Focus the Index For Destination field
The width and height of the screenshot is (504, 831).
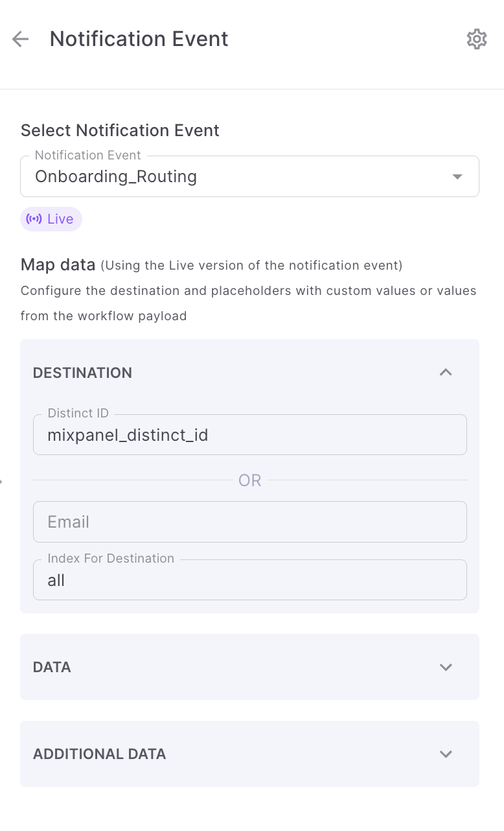point(249,580)
